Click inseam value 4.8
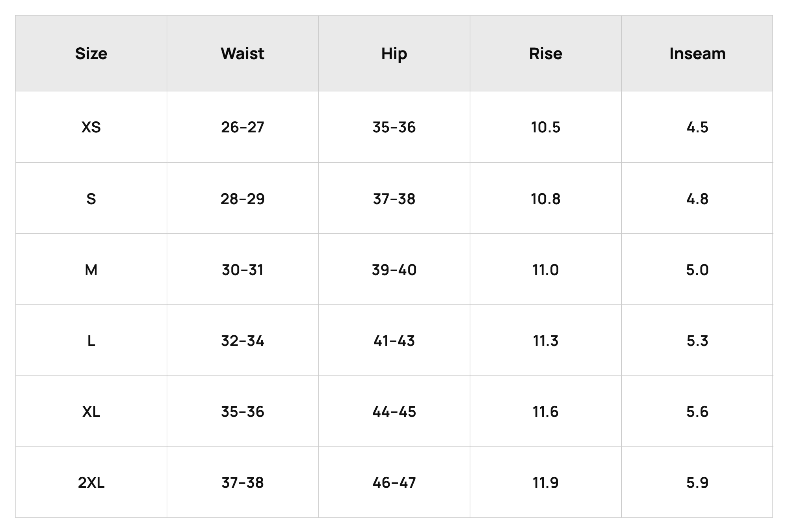788x532 pixels. (x=697, y=199)
